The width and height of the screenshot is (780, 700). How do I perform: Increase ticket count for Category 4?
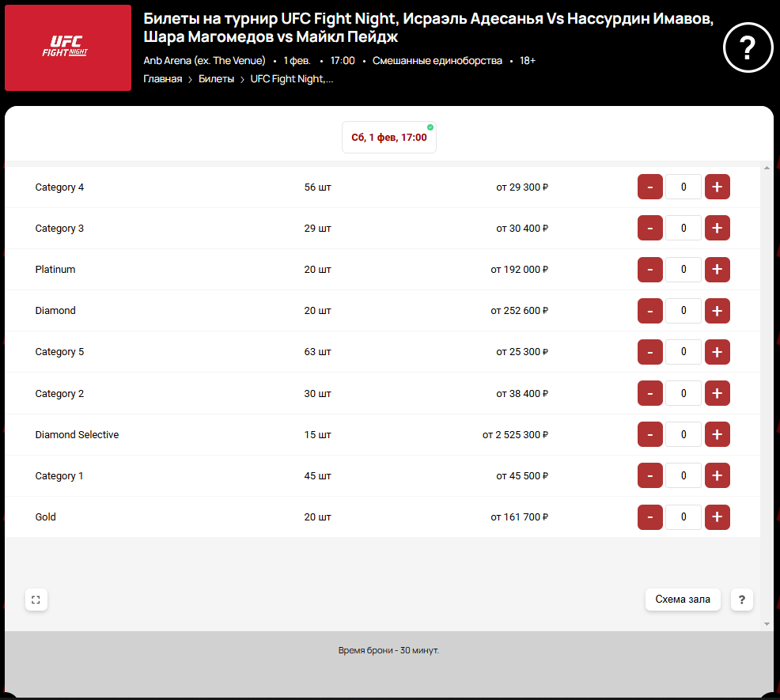click(717, 187)
